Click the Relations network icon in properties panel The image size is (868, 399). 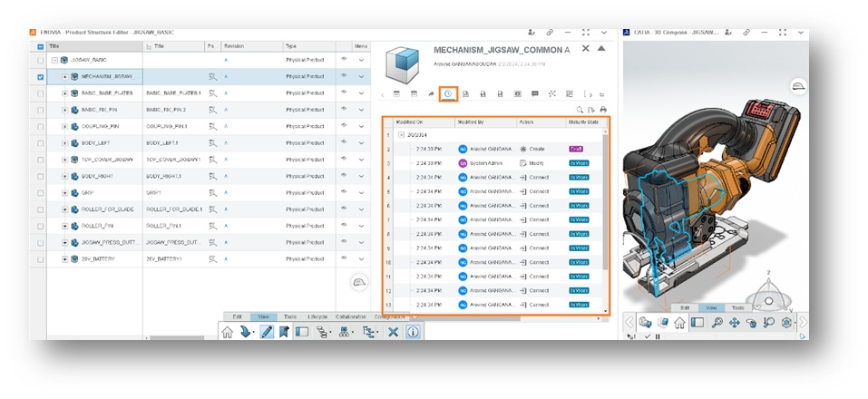click(552, 94)
